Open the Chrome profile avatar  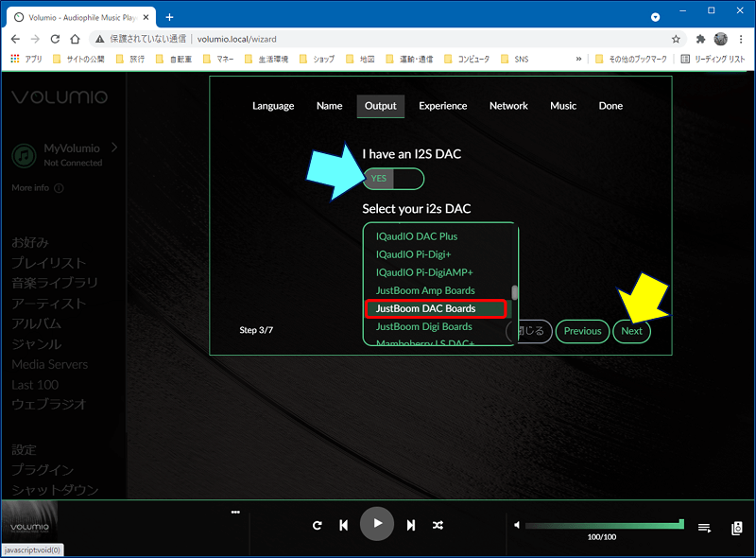pos(721,39)
